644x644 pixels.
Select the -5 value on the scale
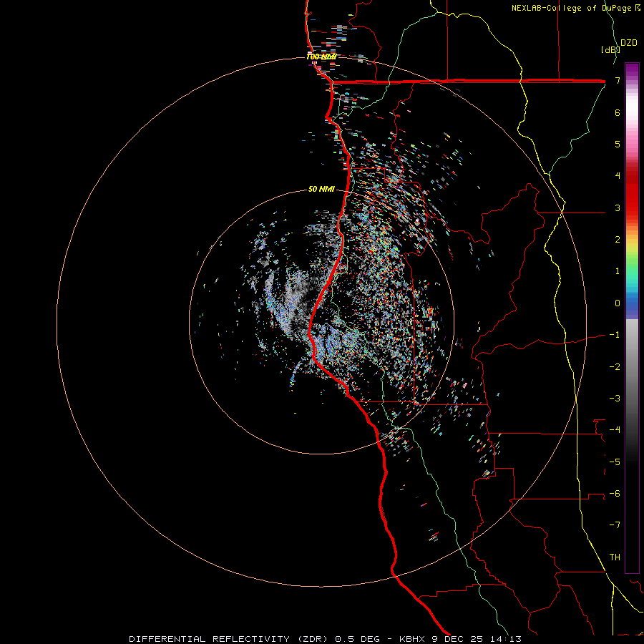point(615,462)
